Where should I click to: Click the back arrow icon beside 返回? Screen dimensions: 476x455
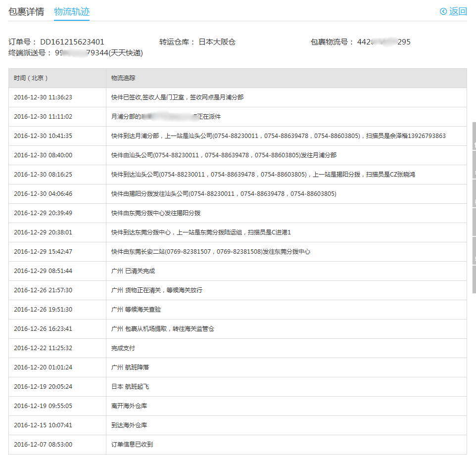443,11
